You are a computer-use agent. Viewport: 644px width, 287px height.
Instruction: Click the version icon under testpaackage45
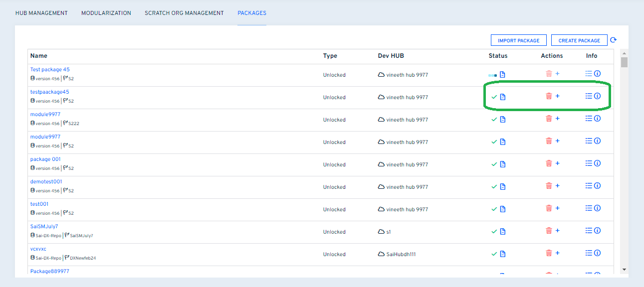[31, 101]
